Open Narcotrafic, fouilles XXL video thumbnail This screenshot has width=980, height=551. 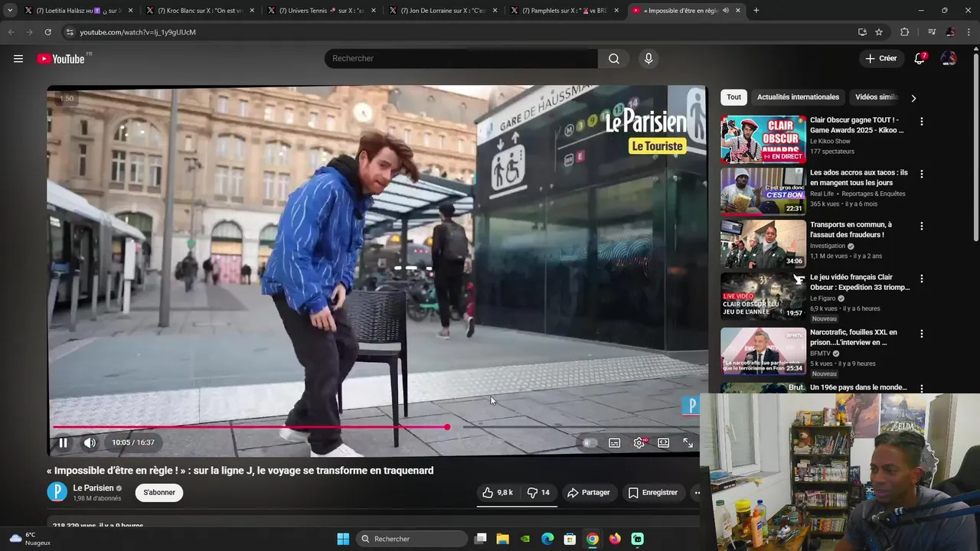coord(763,351)
